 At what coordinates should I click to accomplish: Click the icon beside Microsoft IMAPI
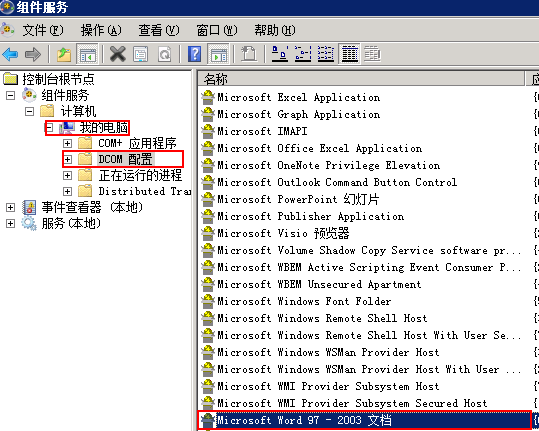[208, 131]
